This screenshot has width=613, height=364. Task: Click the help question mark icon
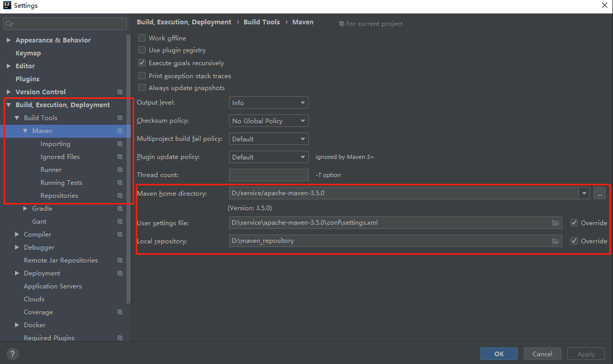tap(12, 354)
